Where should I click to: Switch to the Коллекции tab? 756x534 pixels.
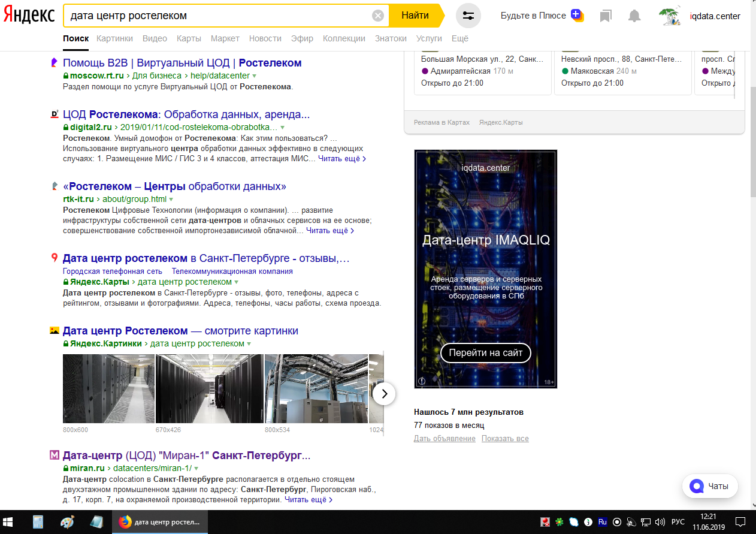[344, 38]
